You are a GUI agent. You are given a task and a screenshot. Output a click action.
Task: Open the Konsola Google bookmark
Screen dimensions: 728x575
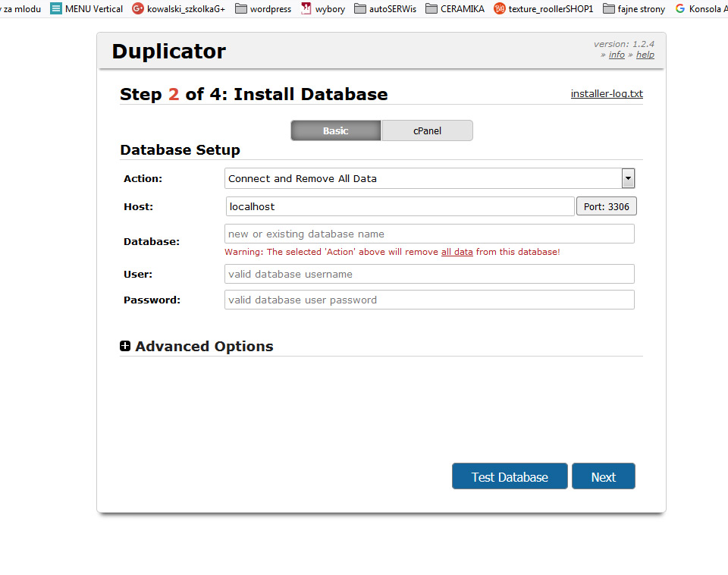click(x=701, y=9)
